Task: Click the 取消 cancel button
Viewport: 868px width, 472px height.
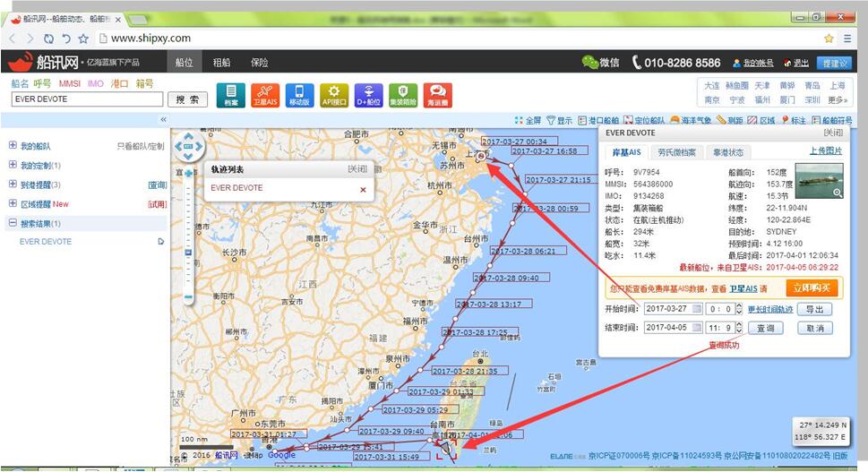Action: [815, 328]
